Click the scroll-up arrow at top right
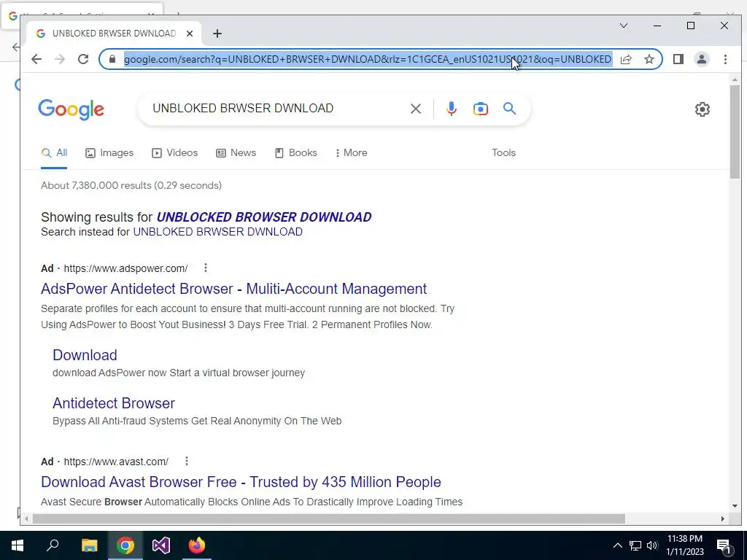This screenshot has height=560, width=747. (735, 80)
